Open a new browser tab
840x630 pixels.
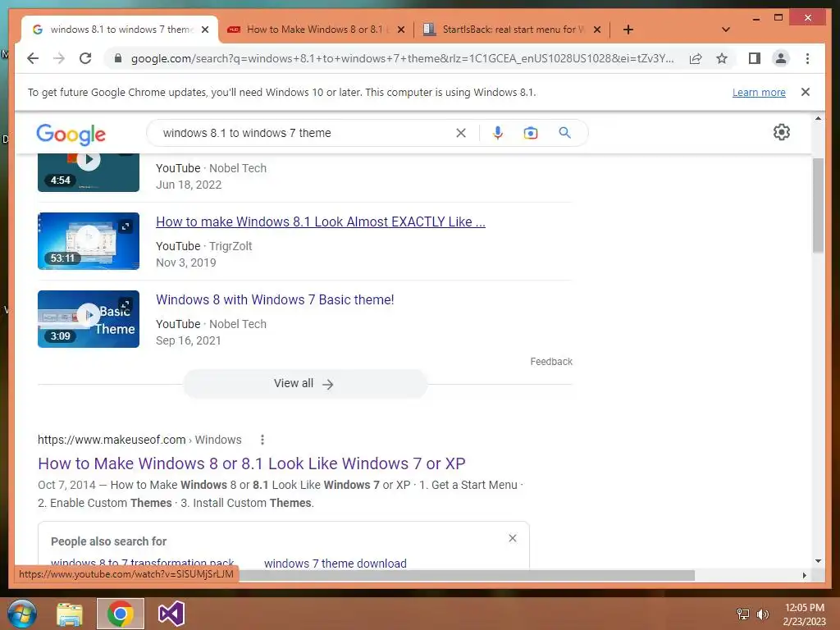click(x=628, y=30)
